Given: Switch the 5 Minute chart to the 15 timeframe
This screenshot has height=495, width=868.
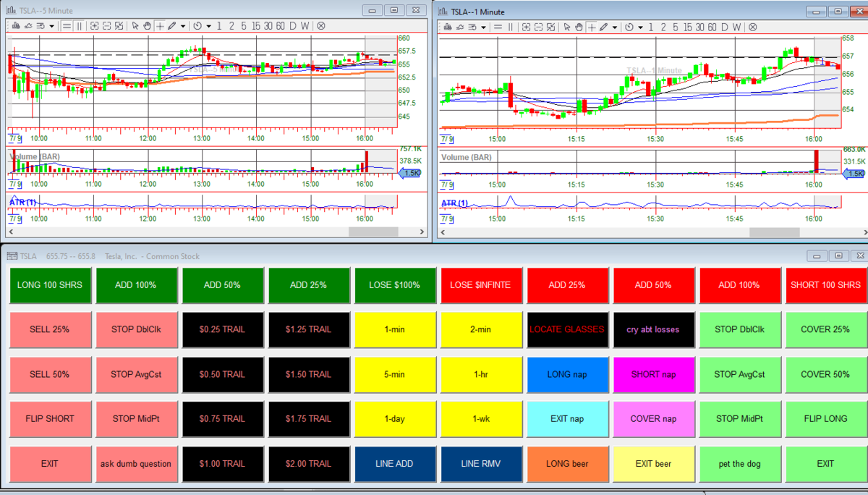Looking at the screenshot, I should pyautogui.click(x=256, y=25).
